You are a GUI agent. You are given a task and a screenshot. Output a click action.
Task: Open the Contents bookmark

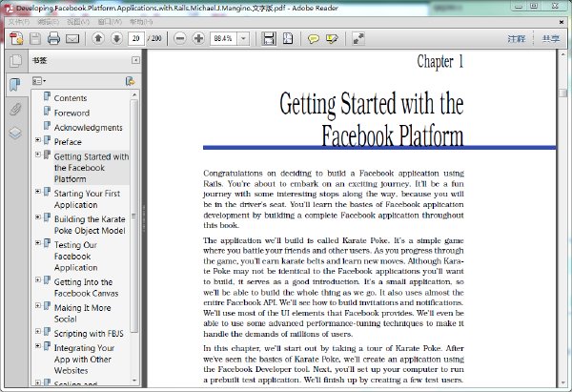(71, 98)
